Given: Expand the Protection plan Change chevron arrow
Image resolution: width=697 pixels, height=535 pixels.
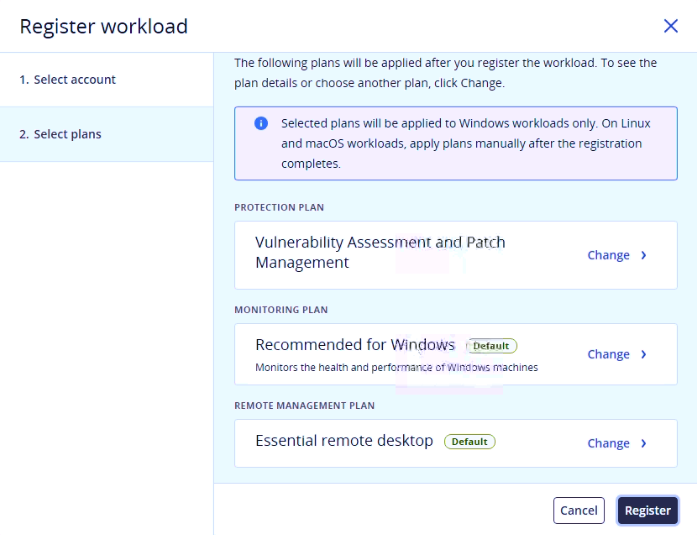Looking at the screenshot, I should tap(644, 255).
